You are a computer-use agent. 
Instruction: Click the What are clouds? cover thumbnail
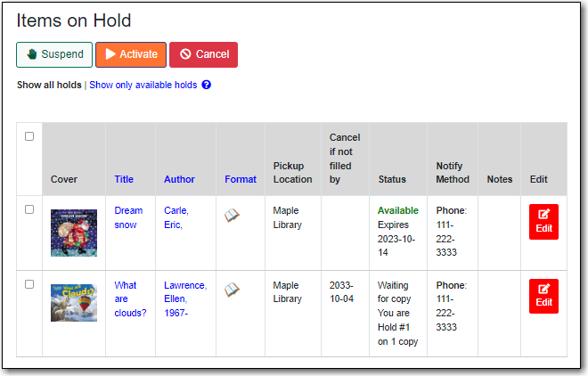(x=74, y=303)
